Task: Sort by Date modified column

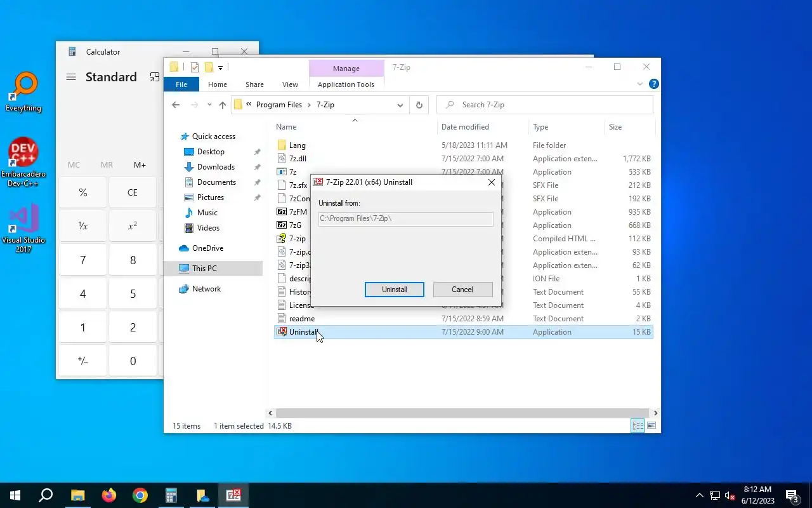Action: (x=465, y=127)
